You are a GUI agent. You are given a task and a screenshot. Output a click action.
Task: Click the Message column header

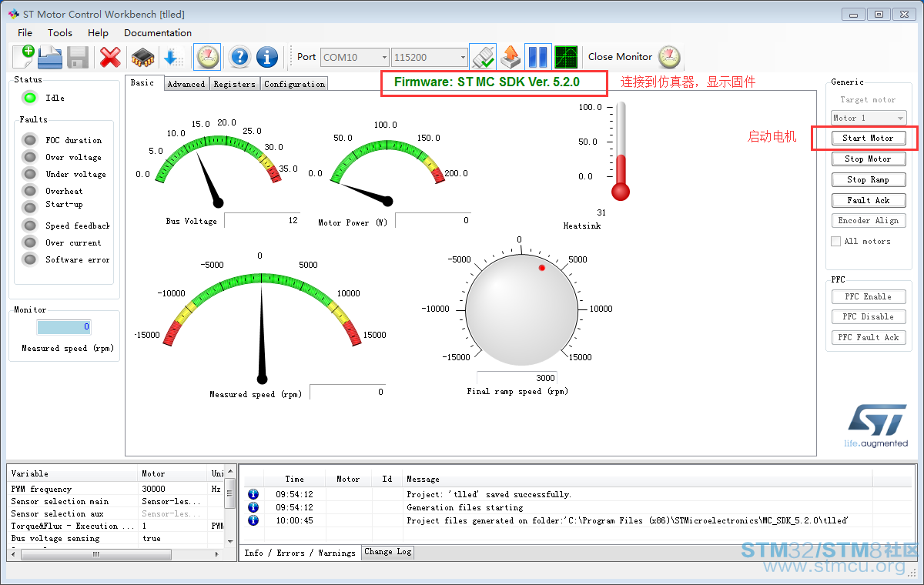pyautogui.click(x=638, y=479)
